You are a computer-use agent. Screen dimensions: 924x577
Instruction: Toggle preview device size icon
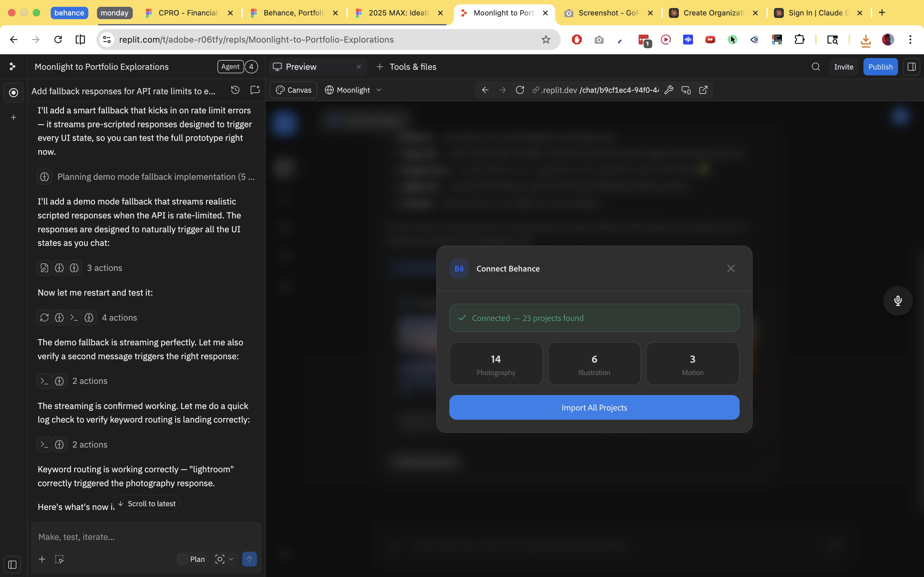[x=686, y=90]
